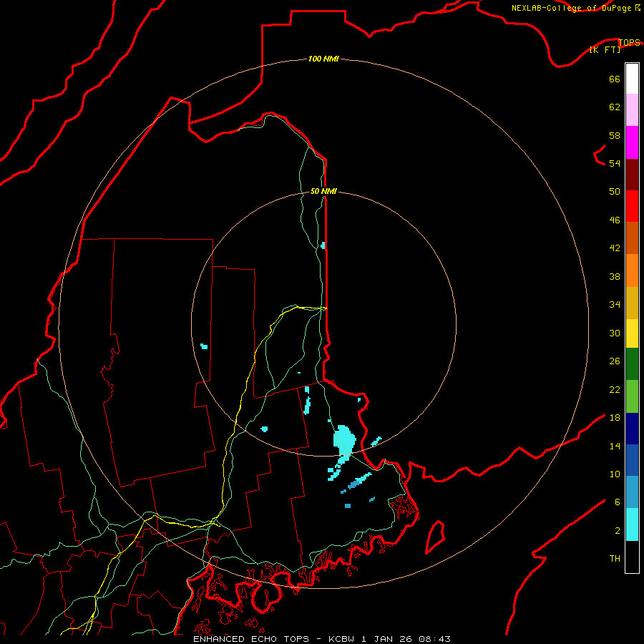Click the '[K FT]' units label
The width and height of the screenshot is (644, 644).
coord(605,49)
